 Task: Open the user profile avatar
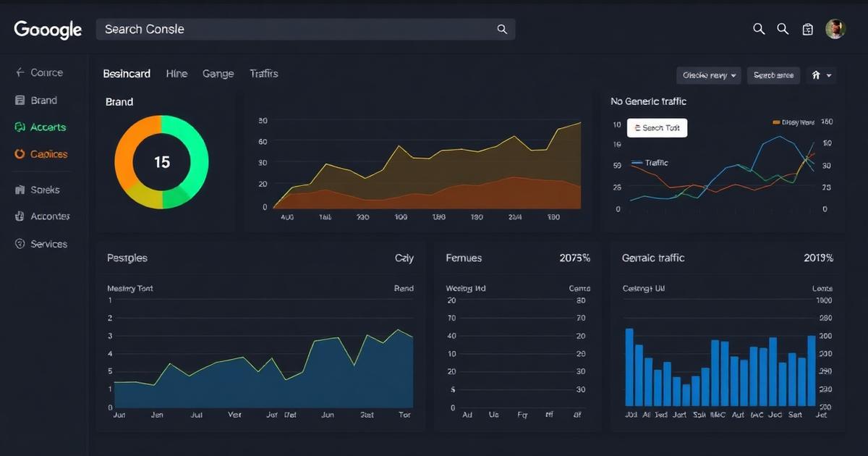[x=835, y=29]
